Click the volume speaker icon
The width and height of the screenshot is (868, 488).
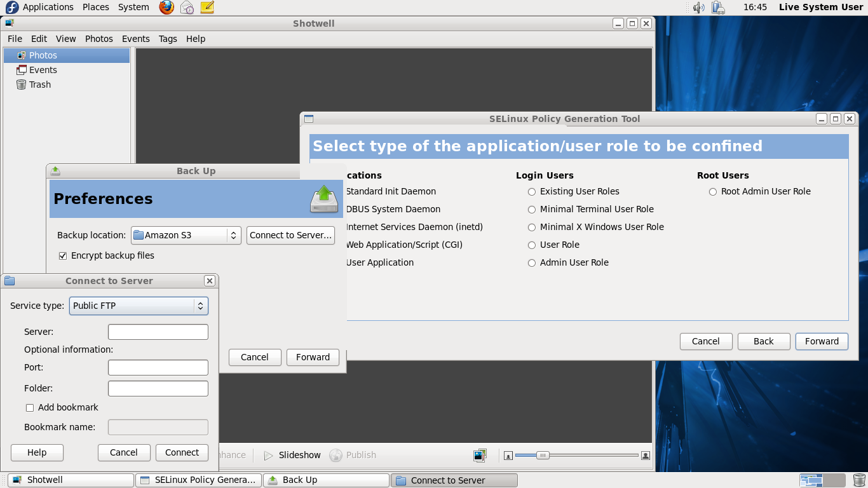(699, 7)
